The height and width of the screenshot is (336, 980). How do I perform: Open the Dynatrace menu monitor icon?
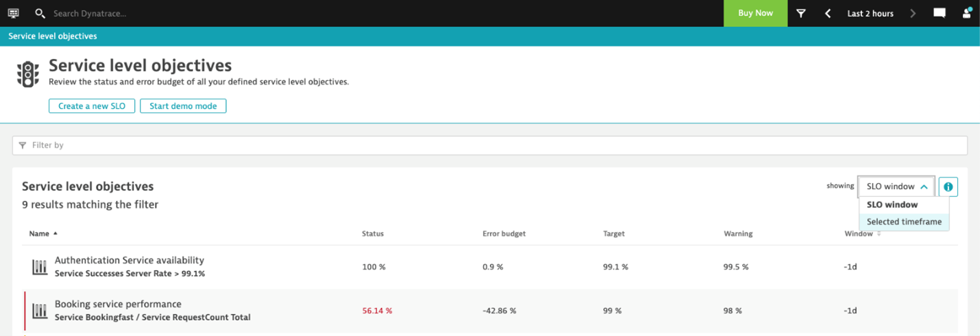[13, 13]
